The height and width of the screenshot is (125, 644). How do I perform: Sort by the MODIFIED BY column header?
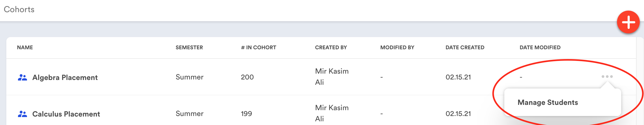tap(397, 47)
